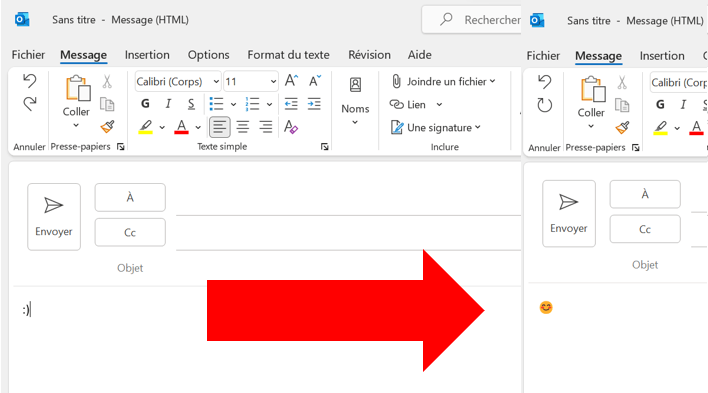Toggle italic formatting in left window
Viewport: 708px width, 393px height.
tap(168, 104)
